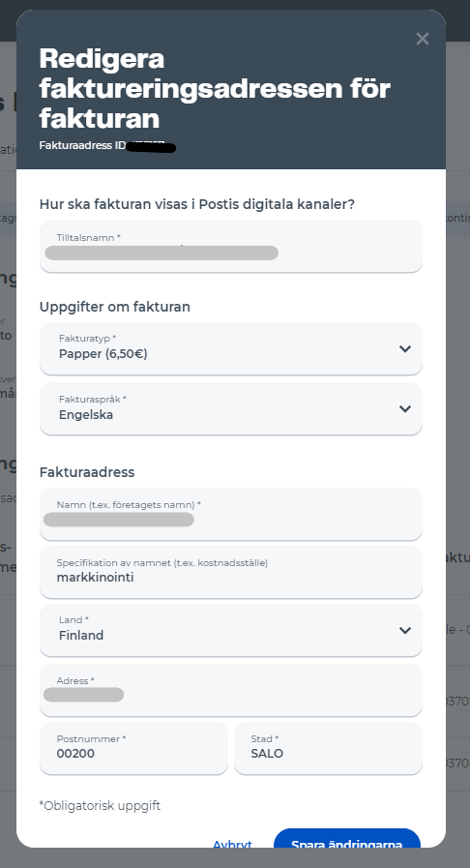Click the Fakturaadress ID text in header
This screenshot has height=868, width=470.
point(83,146)
